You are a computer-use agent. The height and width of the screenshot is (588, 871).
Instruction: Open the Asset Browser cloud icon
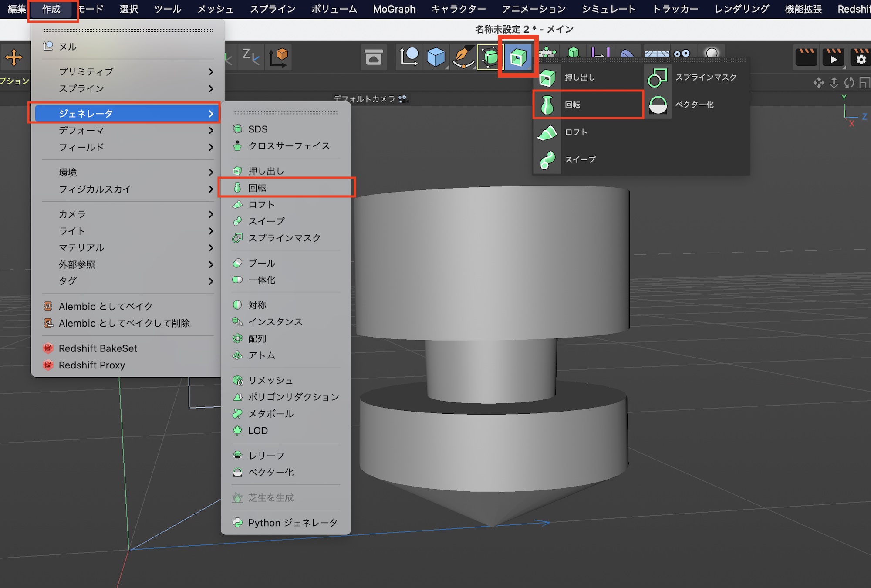click(x=374, y=57)
